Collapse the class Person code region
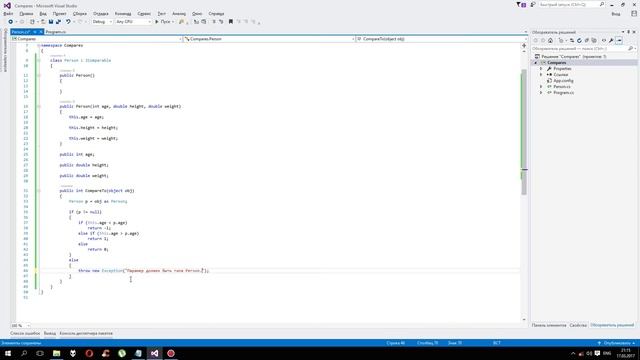Image resolution: width=640 pixels, height=360 pixels. click(x=39, y=60)
